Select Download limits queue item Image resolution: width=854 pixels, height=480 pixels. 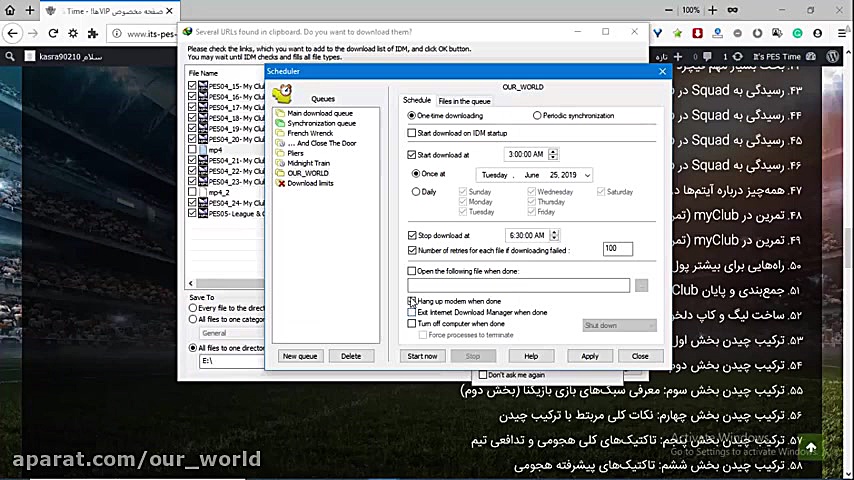[x=310, y=183]
